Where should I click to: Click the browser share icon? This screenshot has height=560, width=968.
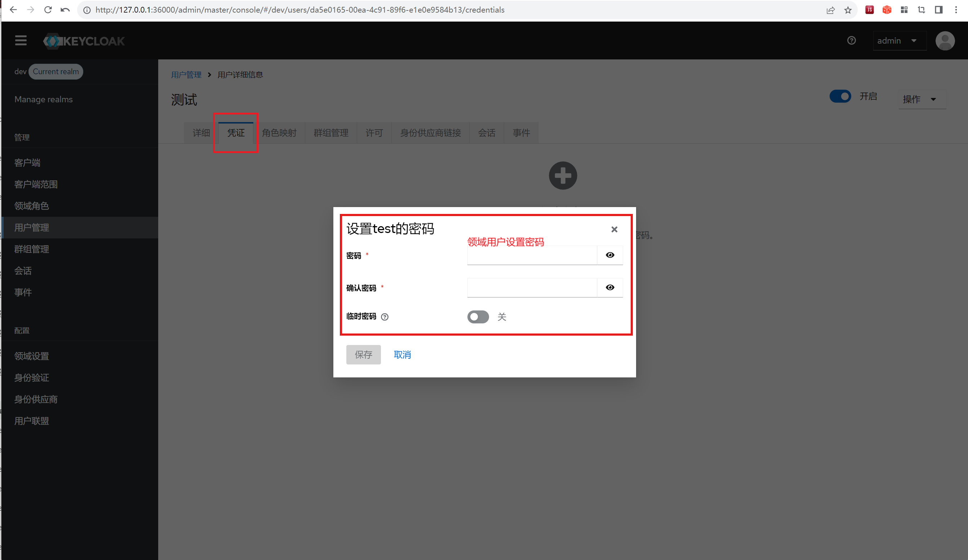tap(830, 10)
